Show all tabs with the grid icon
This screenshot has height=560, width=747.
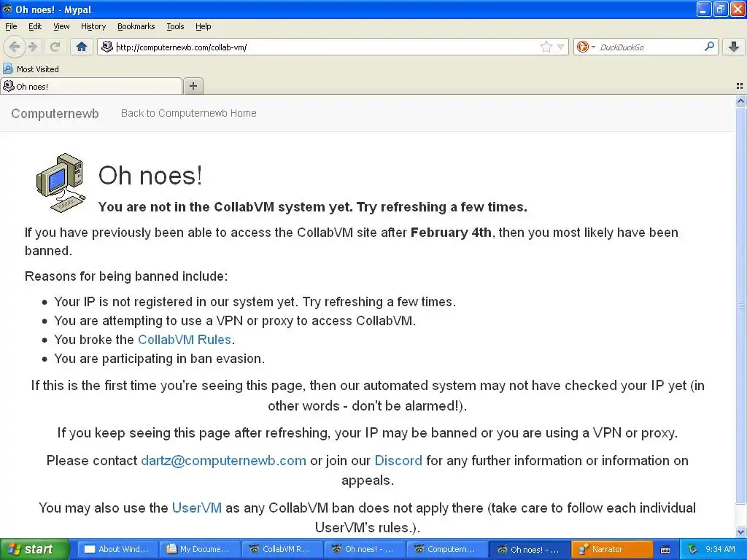(740, 86)
